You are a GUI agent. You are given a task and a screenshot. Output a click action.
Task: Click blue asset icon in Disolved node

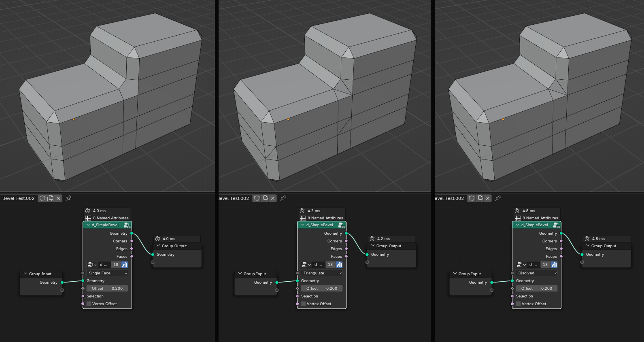coord(554,265)
